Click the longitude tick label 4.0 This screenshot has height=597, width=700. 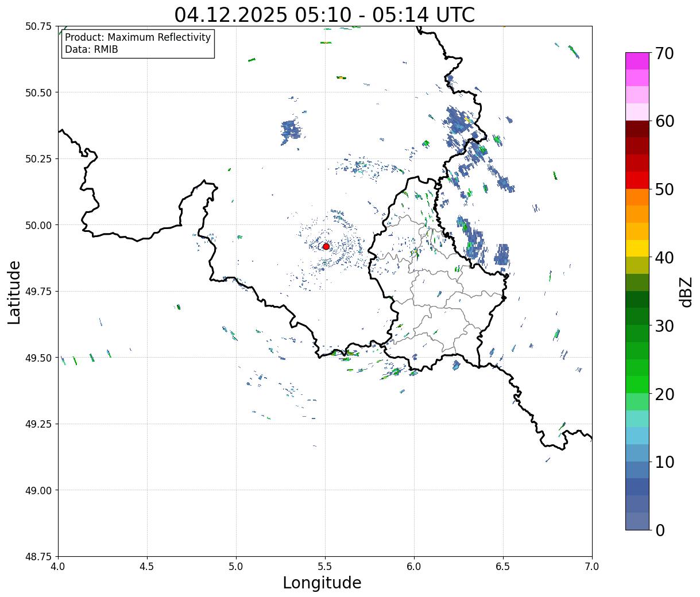[x=58, y=566]
